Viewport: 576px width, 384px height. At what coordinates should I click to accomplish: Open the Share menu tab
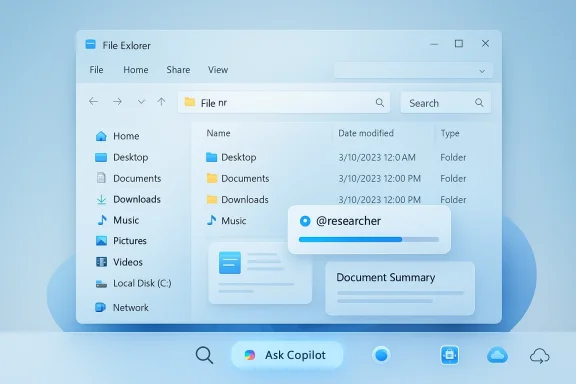[x=178, y=70]
